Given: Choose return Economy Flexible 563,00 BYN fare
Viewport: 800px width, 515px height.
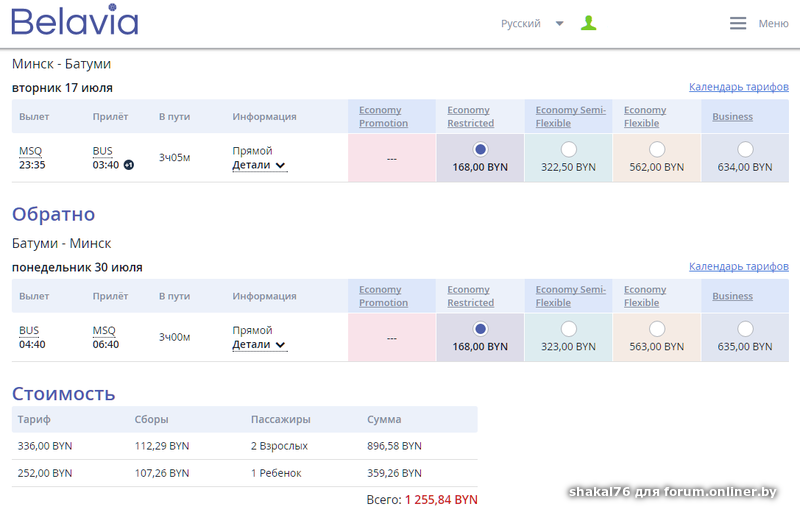Looking at the screenshot, I should point(657,329).
